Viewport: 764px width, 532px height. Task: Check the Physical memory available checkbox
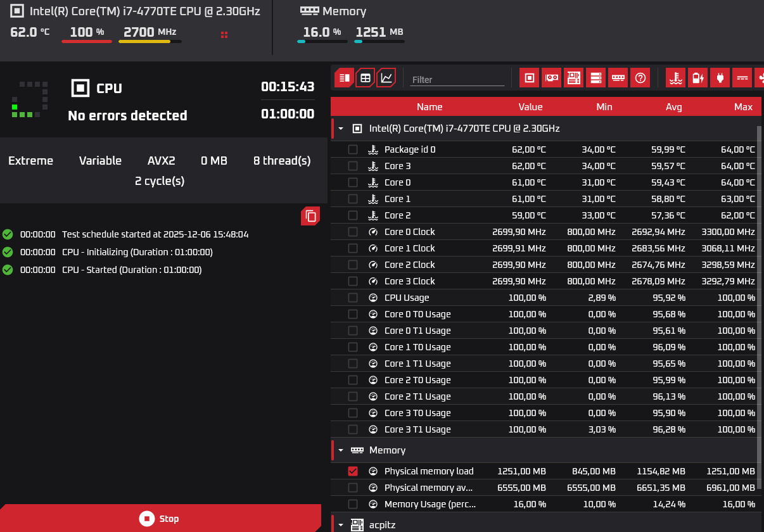[x=353, y=488]
